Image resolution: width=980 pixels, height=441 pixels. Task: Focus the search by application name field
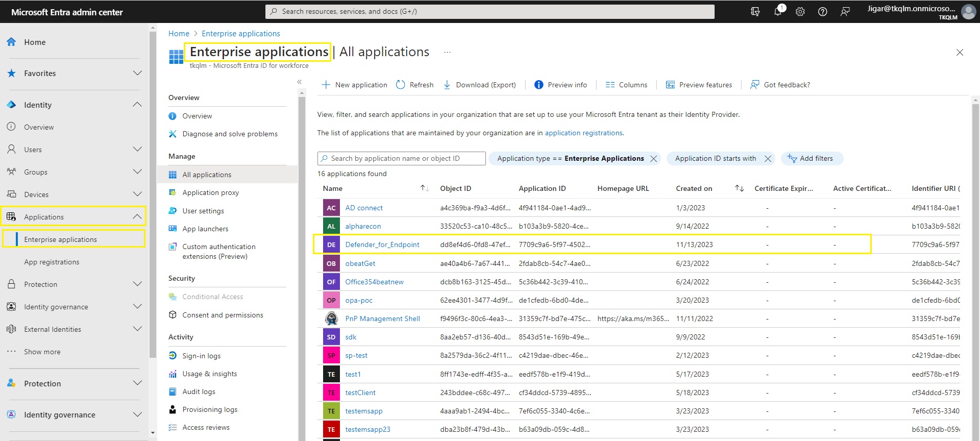pyautogui.click(x=401, y=158)
